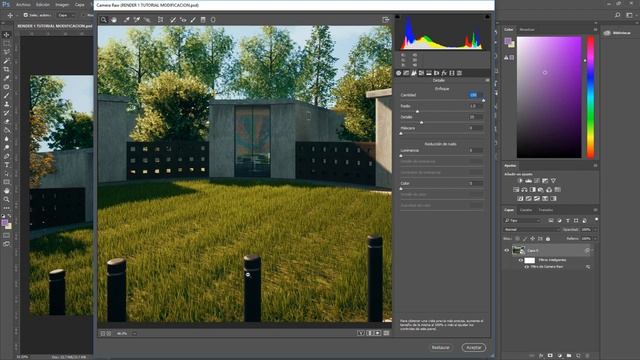640x360 pixels.
Task: Open the Imagen menu
Action: [62, 4]
